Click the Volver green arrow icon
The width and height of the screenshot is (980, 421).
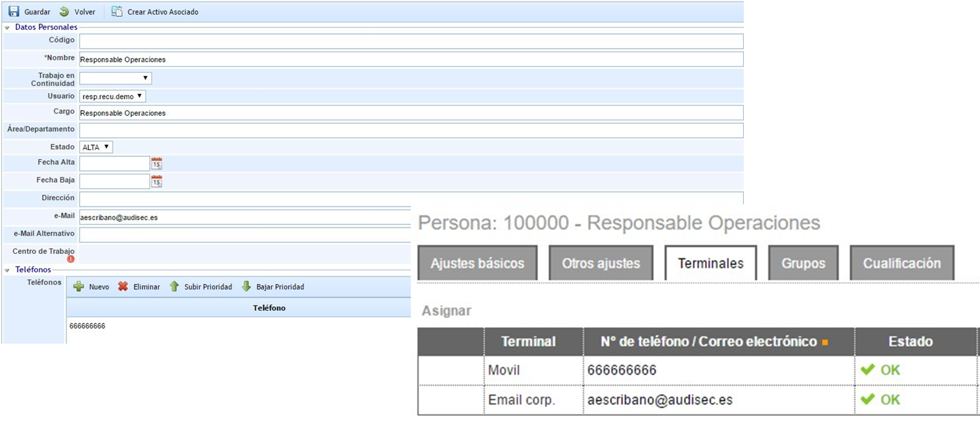click(x=64, y=11)
